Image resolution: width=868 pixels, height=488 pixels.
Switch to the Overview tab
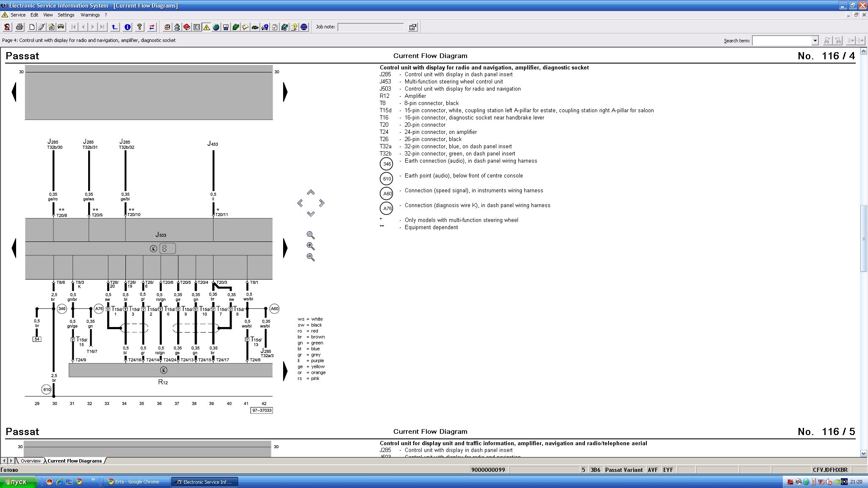[31, 461]
